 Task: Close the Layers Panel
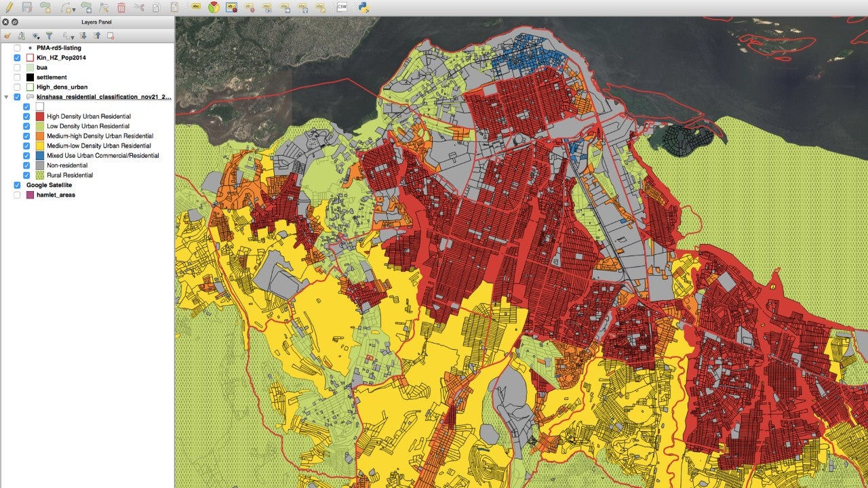click(6, 22)
